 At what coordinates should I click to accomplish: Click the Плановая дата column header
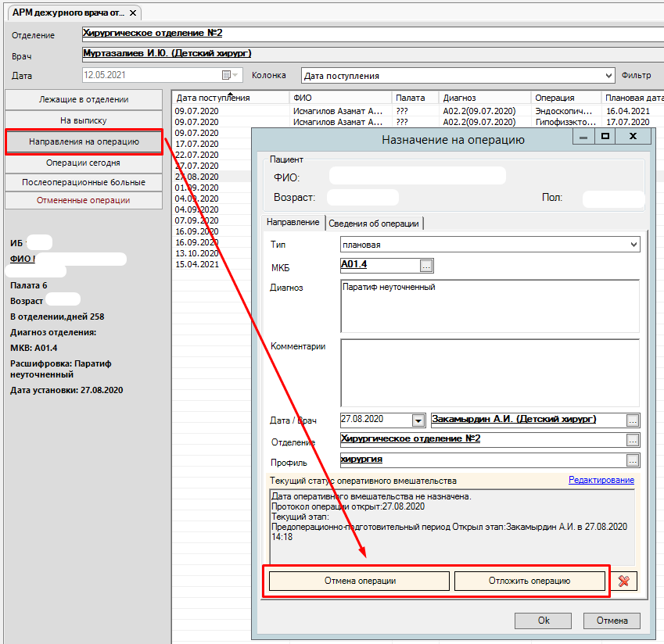click(x=633, y=98)
